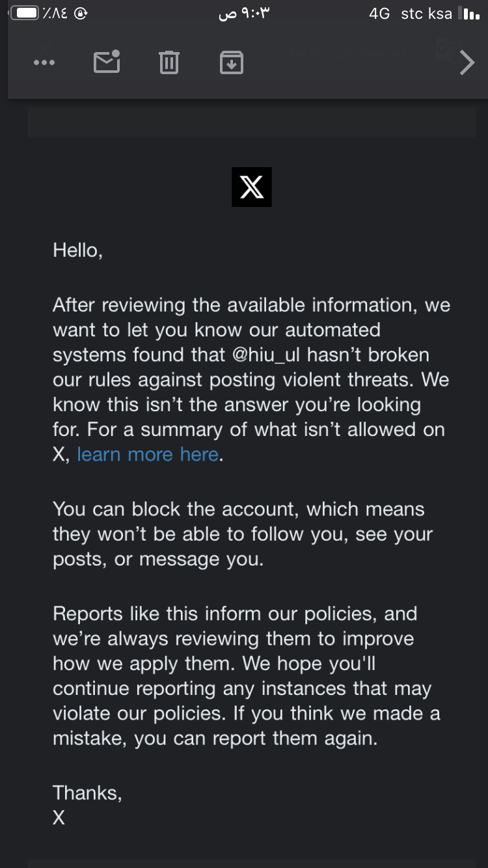Viewport: 488px width, 868px height.
Task: Delete this email with the trash icon
Action: click(x=169, y=62)
